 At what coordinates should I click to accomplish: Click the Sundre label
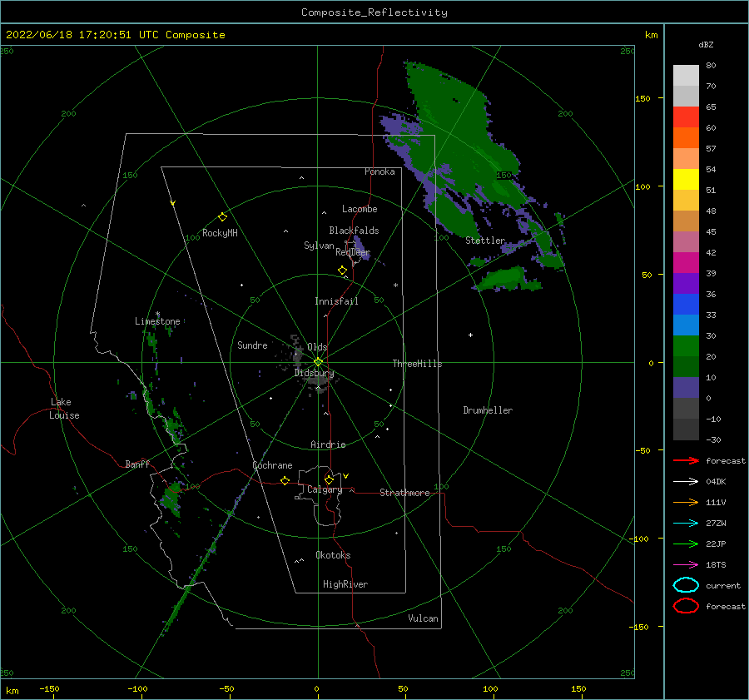click(252, 345)
